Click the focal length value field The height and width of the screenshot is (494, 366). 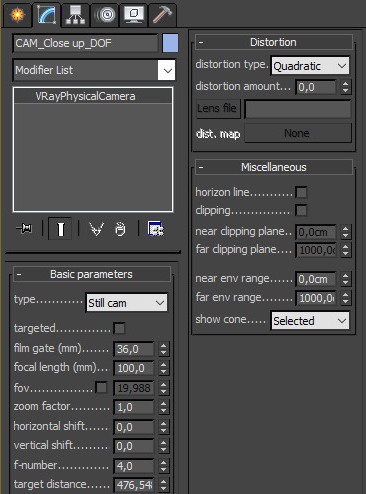point(134,368)
